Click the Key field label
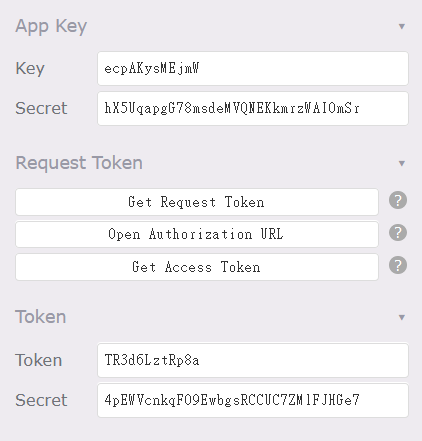 click(30, 69)
